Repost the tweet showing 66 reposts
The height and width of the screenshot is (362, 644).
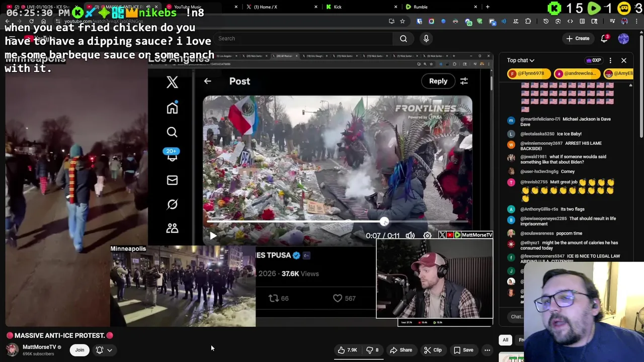[278, 298]
